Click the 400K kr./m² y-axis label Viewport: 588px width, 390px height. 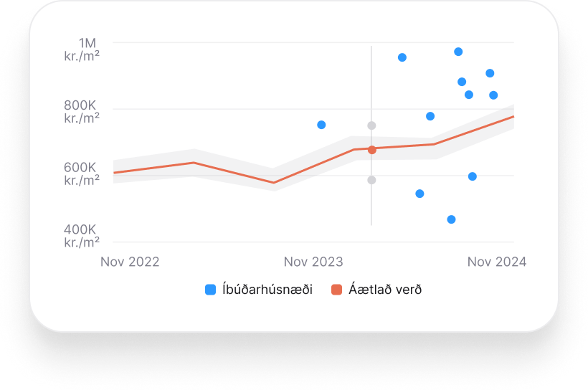pyautogui.click(x=82, y=235)
